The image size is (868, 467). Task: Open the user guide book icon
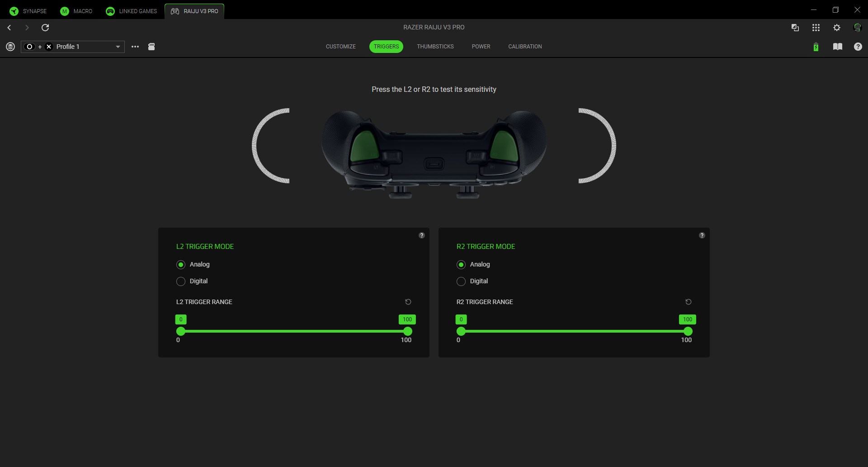coord(837,47)
